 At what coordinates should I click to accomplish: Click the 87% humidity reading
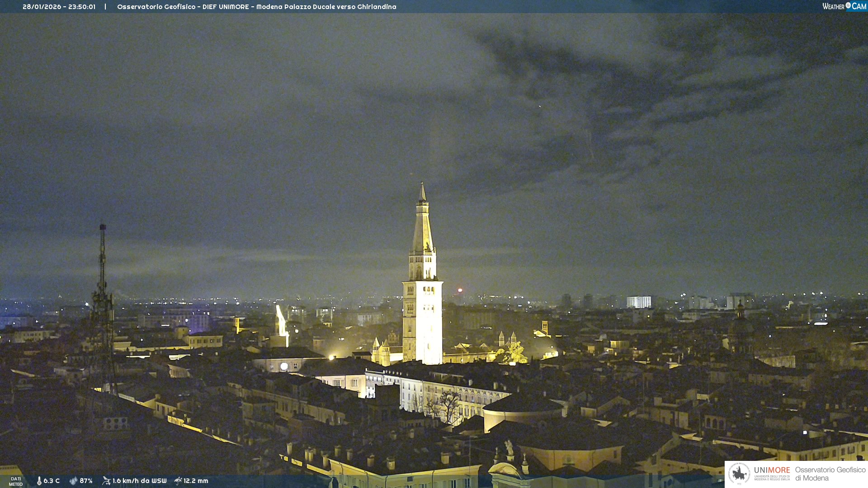point(86,481)
